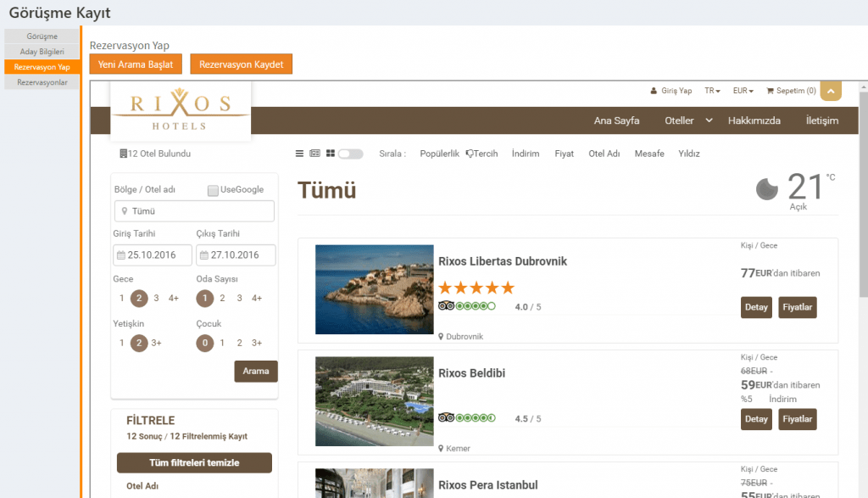Toggle the view mode switch
This screenshot has height=498, width=868.
(350, 154)
